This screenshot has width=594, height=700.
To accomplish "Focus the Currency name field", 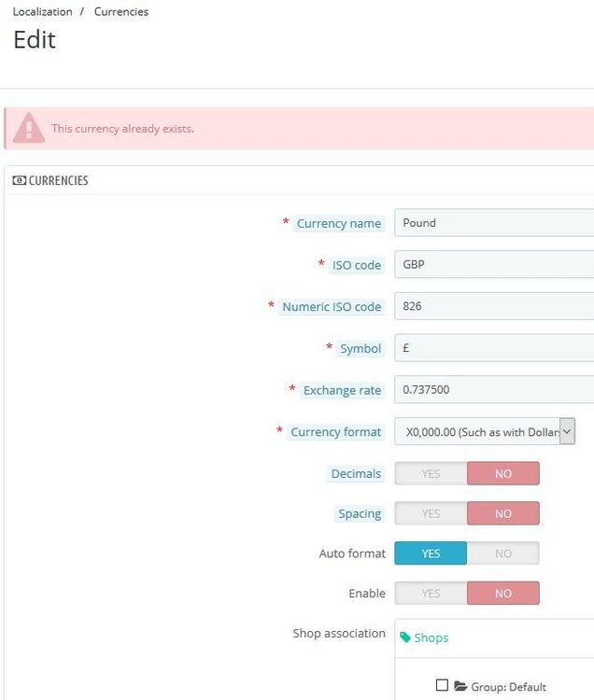I will 494,223.
